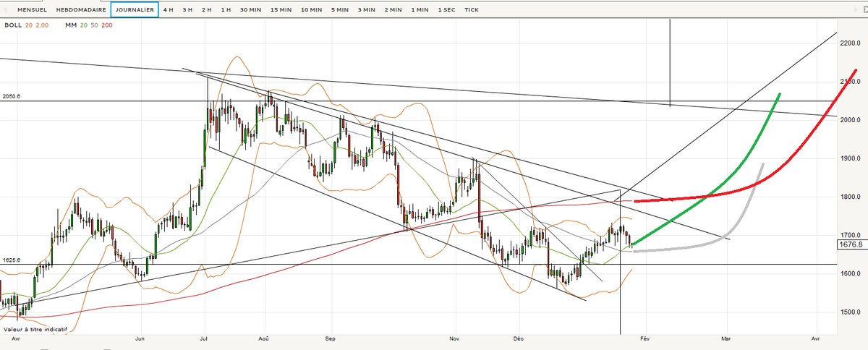The width and height of the screenshot is (868, 350).
Task: Select the 30 MIN timeframe
Action: [250, 10]
